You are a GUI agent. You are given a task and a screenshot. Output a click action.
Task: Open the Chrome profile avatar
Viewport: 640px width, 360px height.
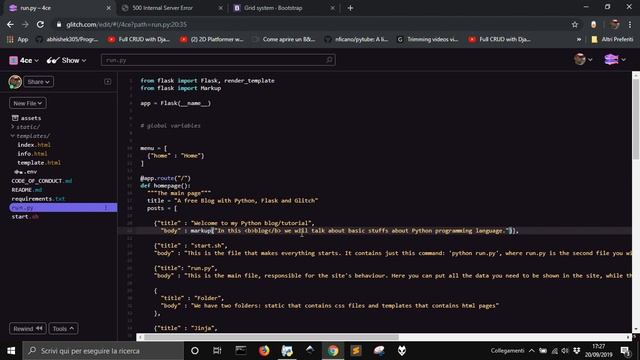point(614,24)
